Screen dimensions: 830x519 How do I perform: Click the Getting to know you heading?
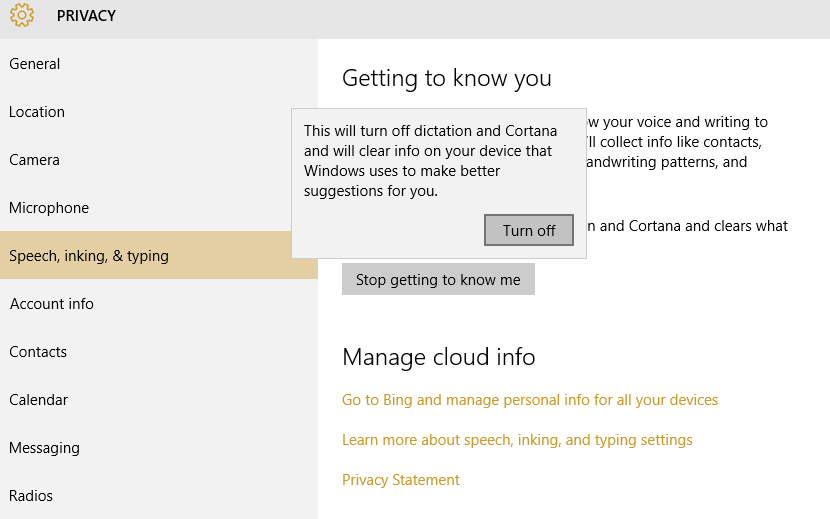coord(447,78)
